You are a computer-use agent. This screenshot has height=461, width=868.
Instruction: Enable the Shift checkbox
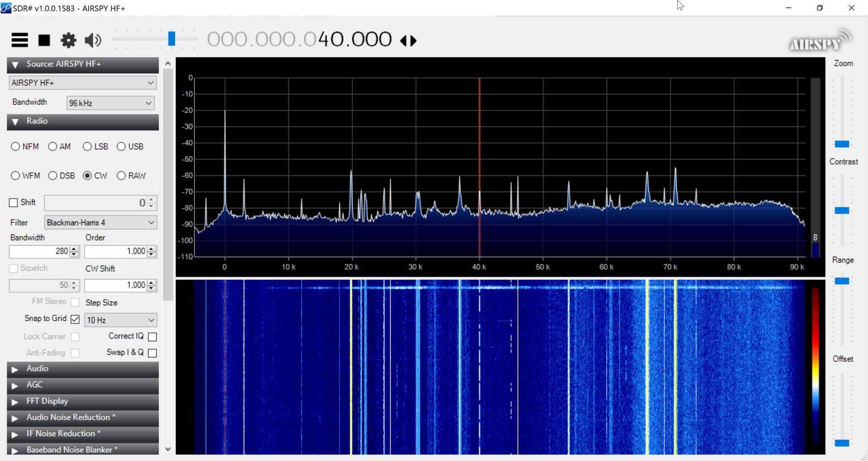click(13, 202)
